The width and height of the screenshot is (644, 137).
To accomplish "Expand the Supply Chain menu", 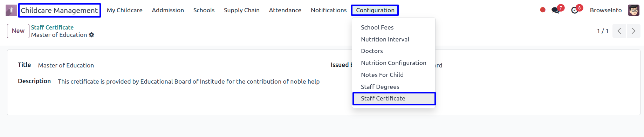I will (x=242, y=10).
